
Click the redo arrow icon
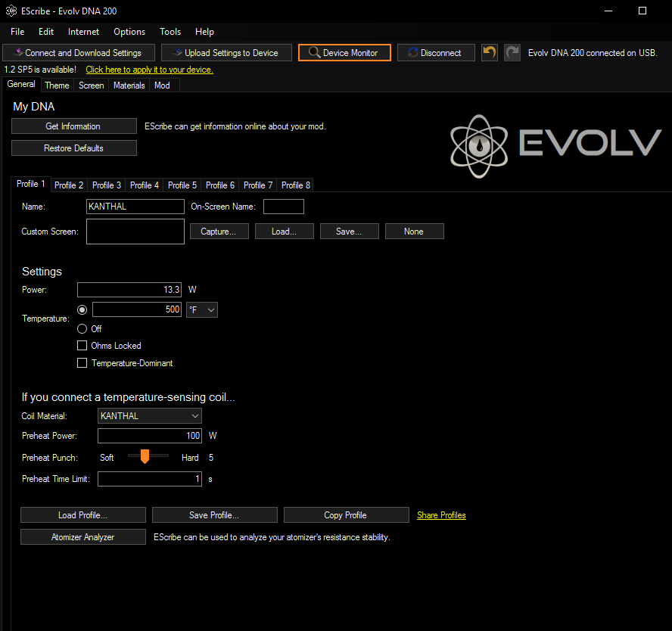click(512, 52)
